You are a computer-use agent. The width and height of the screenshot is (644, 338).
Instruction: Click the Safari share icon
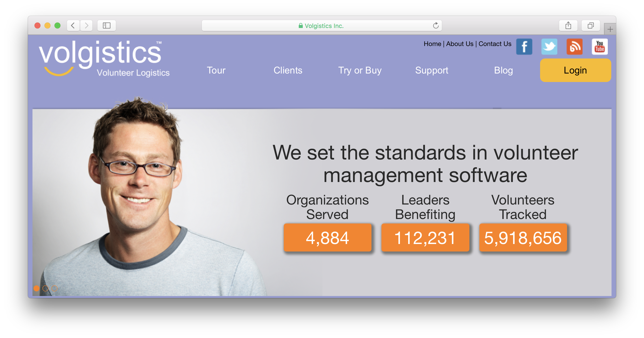tap(568, 25)
